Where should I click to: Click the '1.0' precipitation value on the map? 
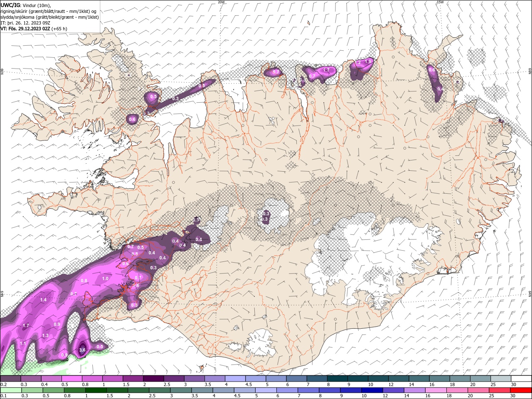coord(105,279)
